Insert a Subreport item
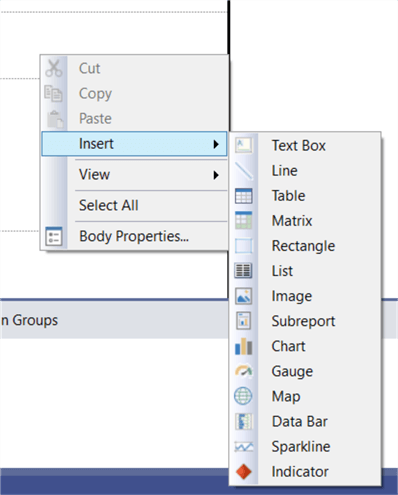 pos(303,321)
